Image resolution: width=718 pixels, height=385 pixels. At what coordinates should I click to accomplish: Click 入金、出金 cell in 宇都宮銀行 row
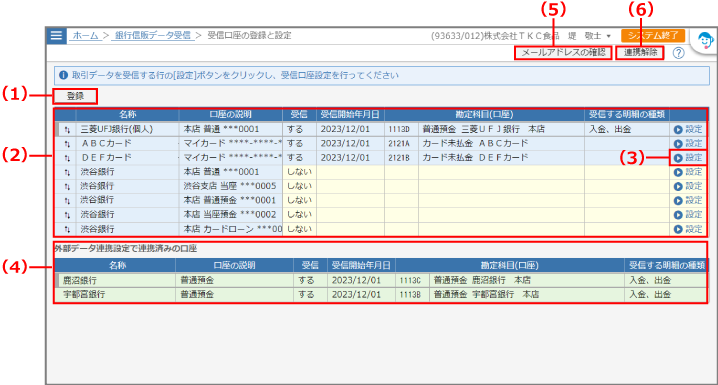pos(666,294)
